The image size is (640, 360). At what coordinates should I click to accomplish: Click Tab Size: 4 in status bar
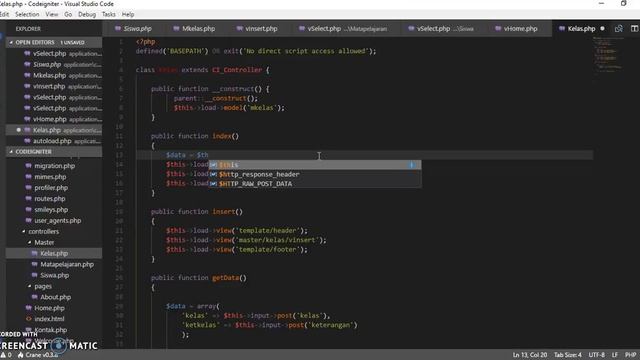pos(567,355)
